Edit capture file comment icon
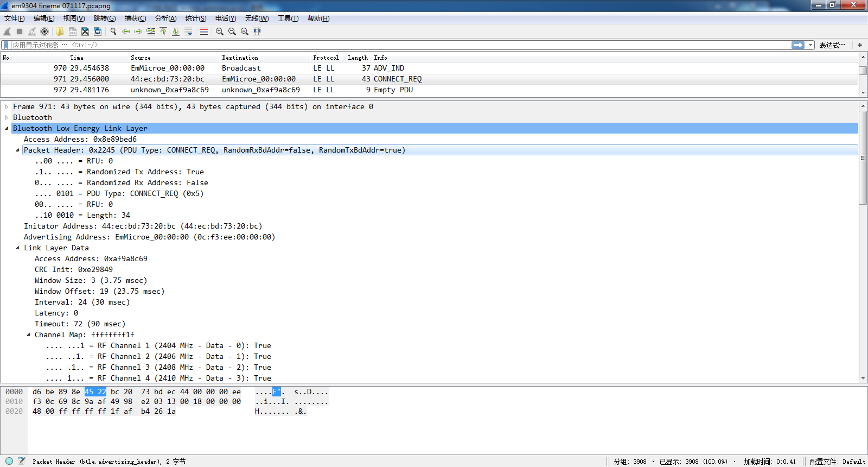 (x=22, y=461)
